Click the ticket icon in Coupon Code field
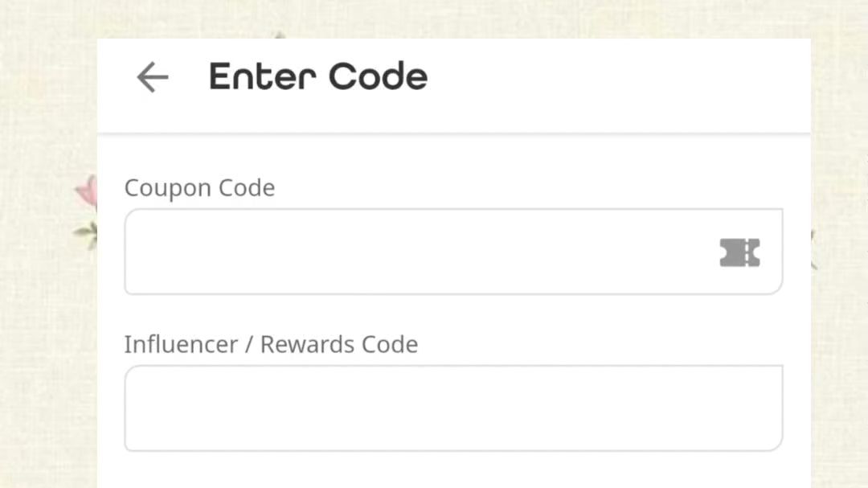Viewport: 868px width, 488px height. [x=739, y=252]
